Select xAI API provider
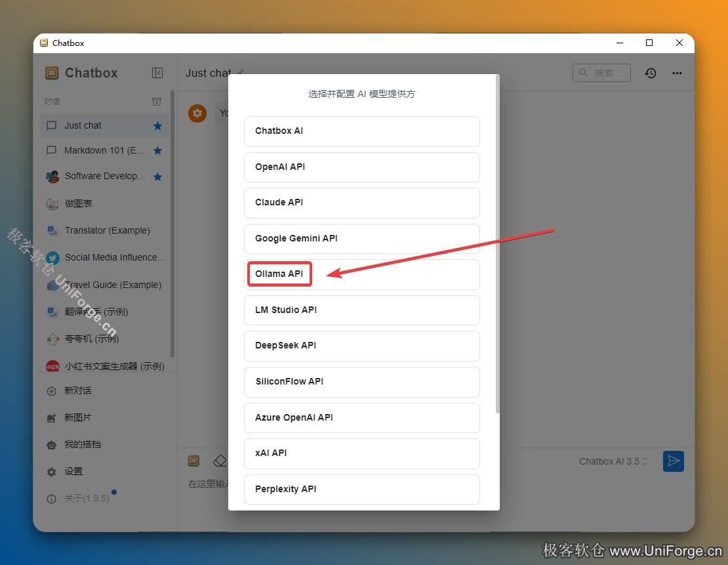This screenshot has width=728, height=565. [361, 453]
